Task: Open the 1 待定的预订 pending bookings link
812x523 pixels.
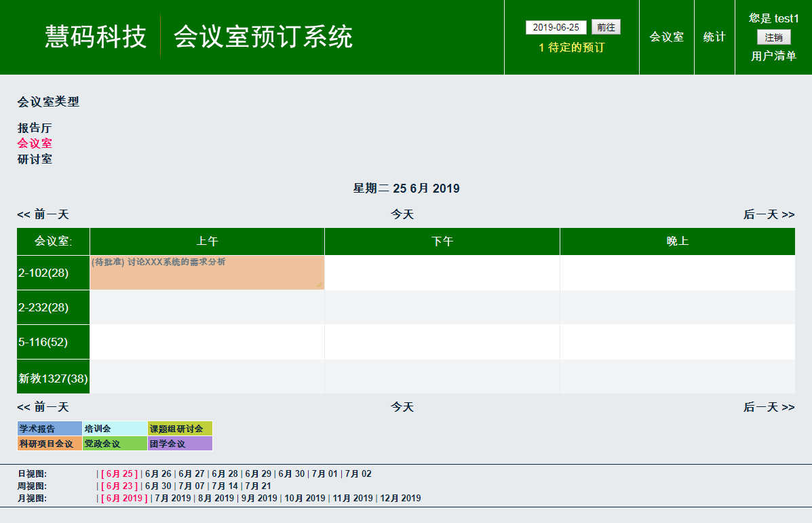Action: (x=571, y=48)
